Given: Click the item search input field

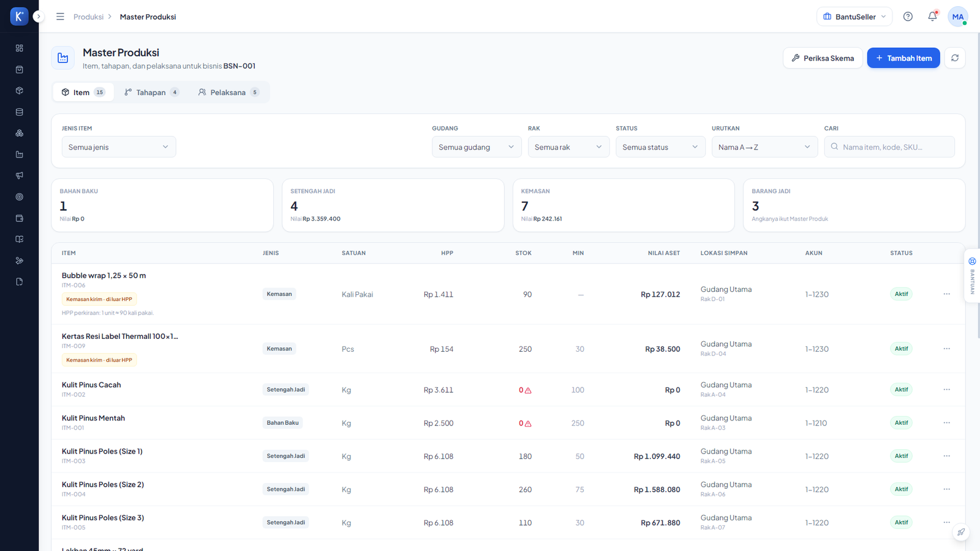Looking at the screenshot, I should [x=889, y=147].
